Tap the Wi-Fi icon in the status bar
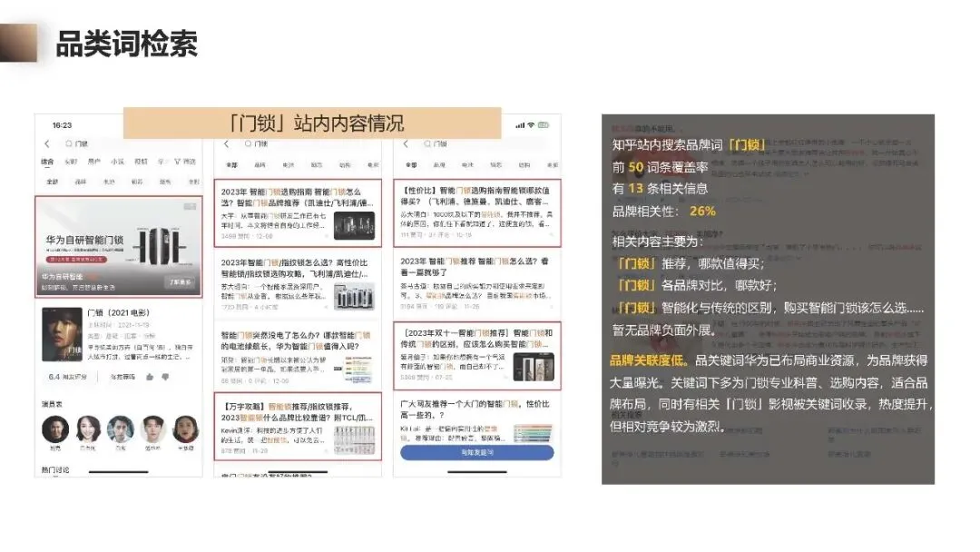The height and width of the screenshot is (552, 980). [532, 125]
